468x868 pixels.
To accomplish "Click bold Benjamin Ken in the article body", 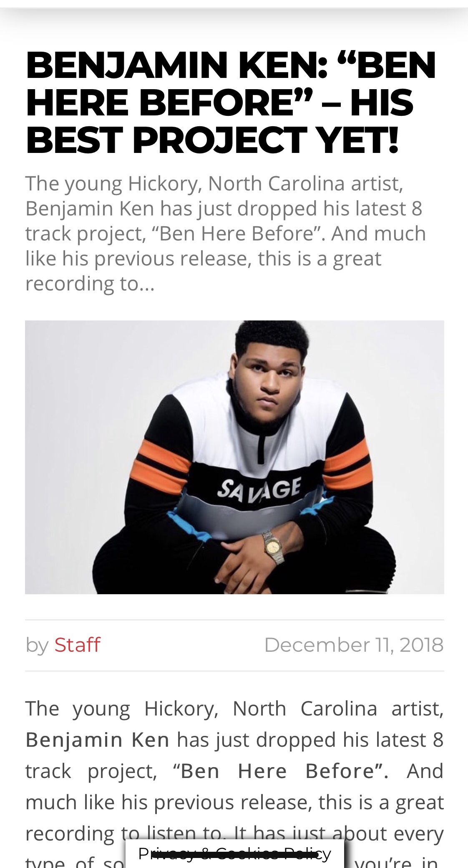I will (97, 740).
